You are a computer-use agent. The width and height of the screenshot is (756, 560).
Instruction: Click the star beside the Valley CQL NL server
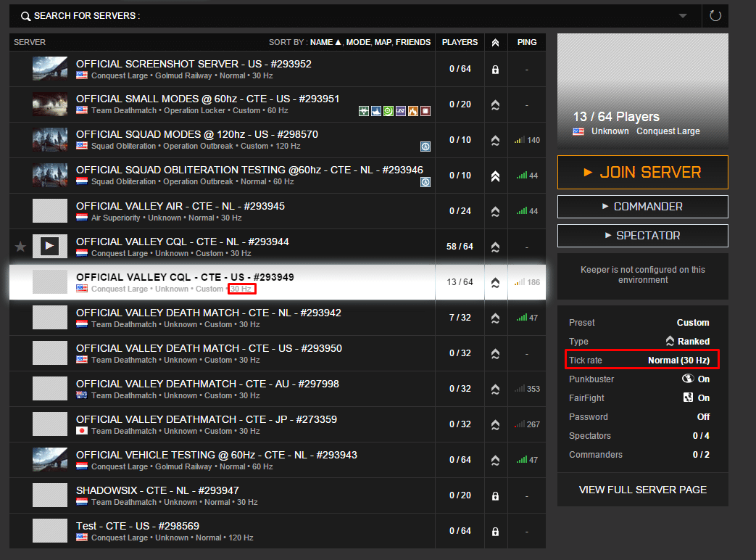coord(20,247)
